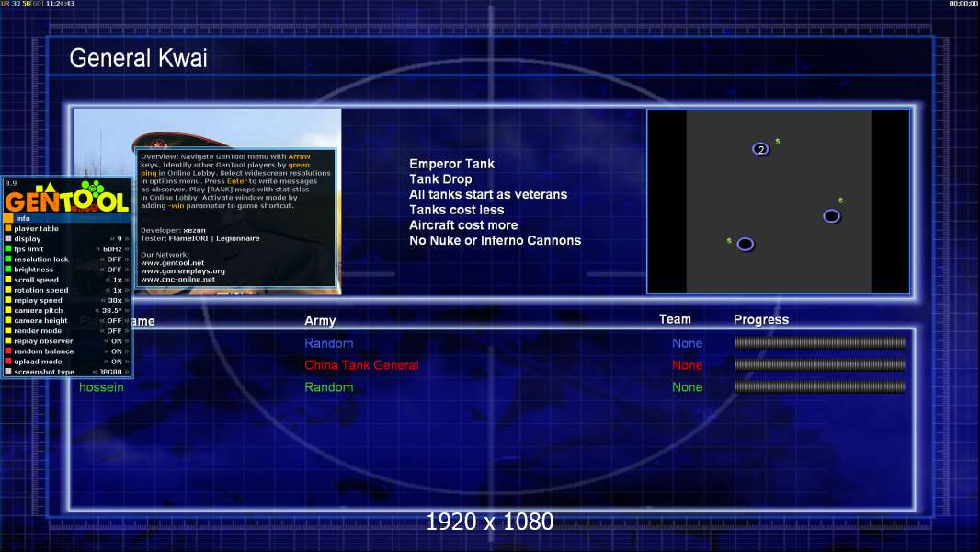Select the display menu label
Viewport: 980px width, 552px height.
pyautogui.click(x=28, y=239)
